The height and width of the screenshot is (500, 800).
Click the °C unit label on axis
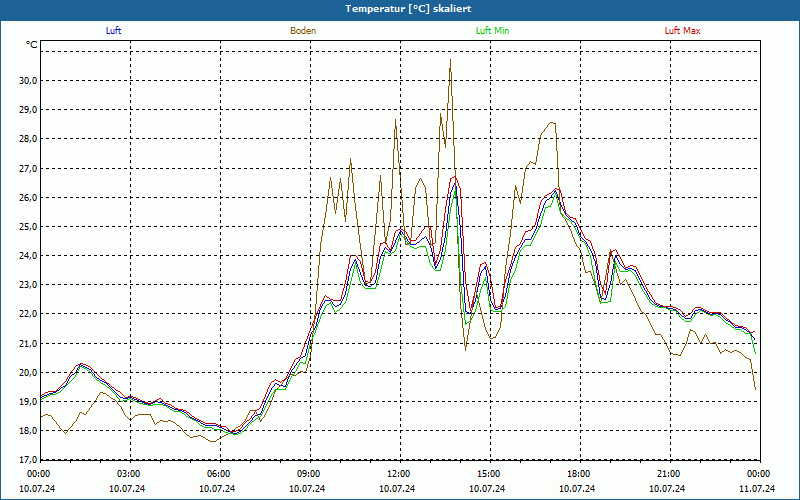pyautogui.click(x=32, y=45)
